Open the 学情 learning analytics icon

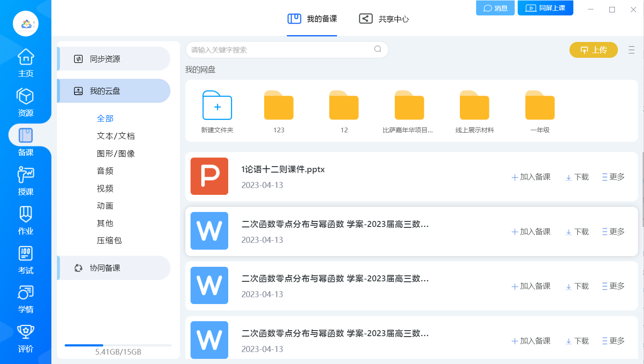point(26,293)
